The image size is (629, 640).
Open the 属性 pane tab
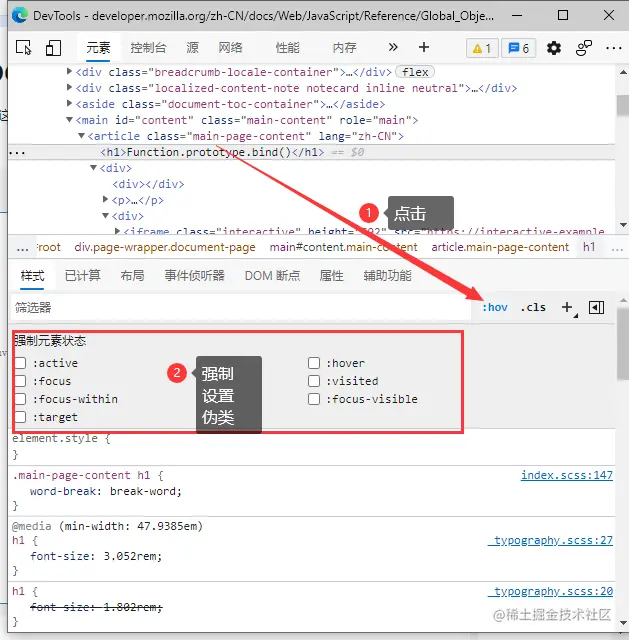coord(331,276)
